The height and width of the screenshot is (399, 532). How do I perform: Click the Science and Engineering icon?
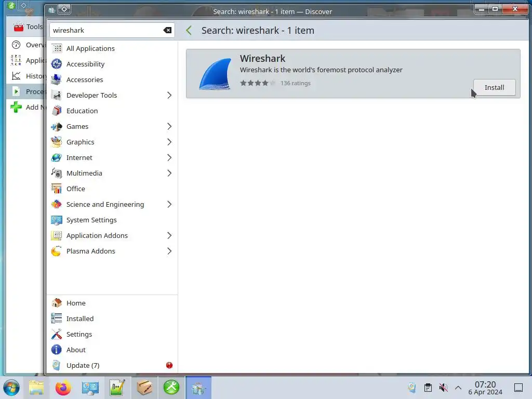56,205
